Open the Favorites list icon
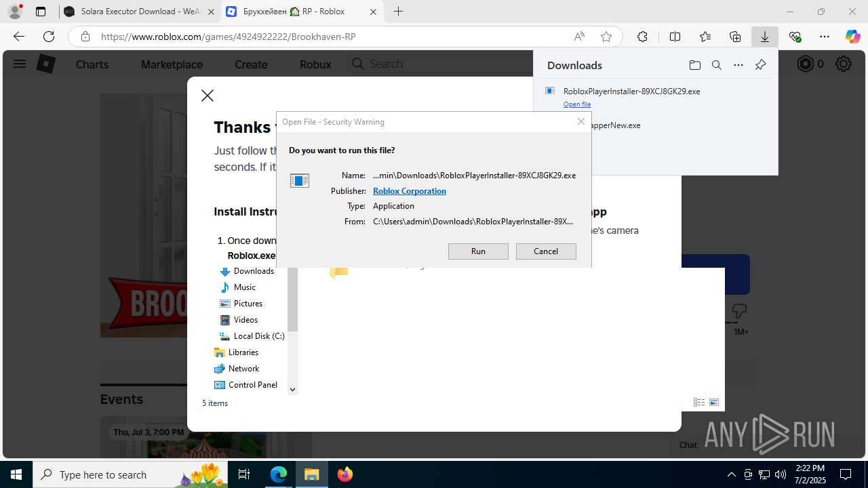 tap(705, 37)
